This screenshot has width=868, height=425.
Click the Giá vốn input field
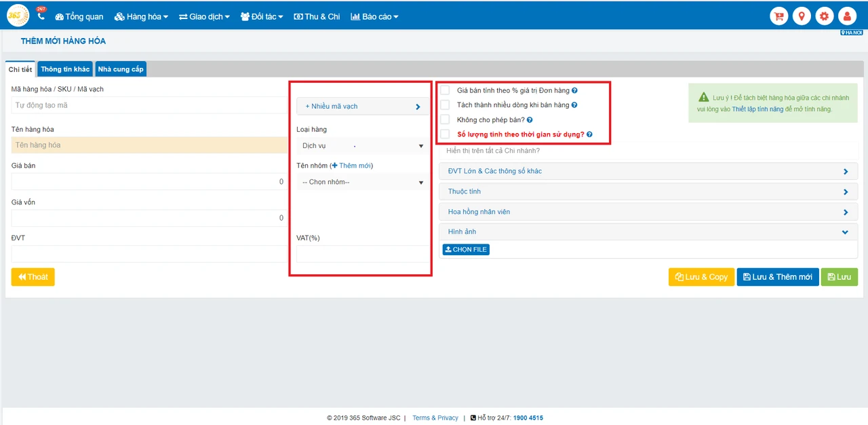tap(149, 218)
